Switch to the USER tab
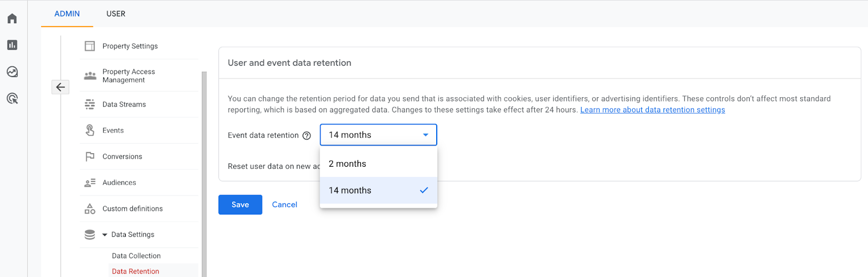Screen dimensions: 868x277 pyautogui.click(x=116, y=14)
